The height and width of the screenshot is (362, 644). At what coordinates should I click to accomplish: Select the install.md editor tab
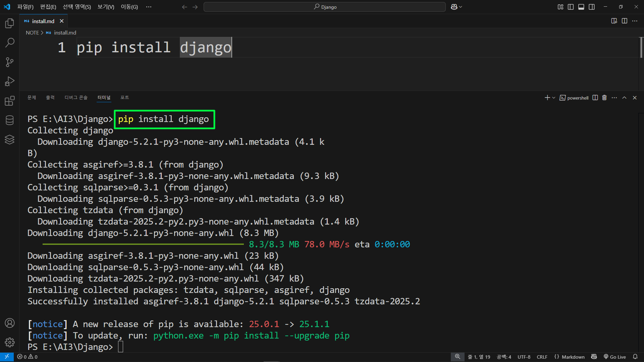coord(43,21)
